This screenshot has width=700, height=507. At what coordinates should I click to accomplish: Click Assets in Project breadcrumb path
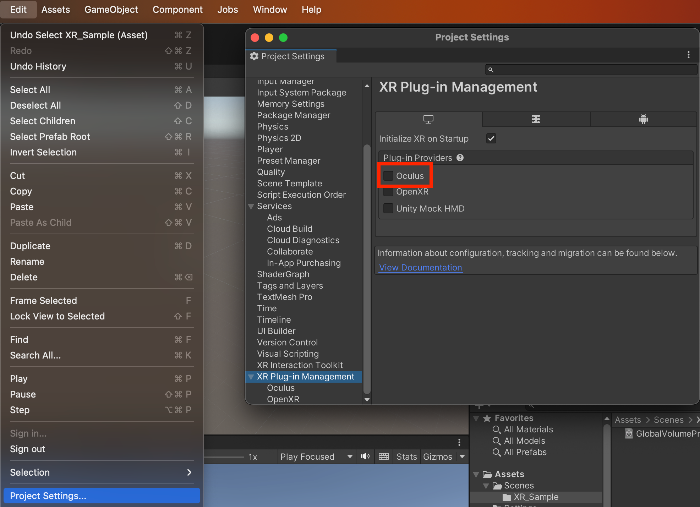(x=627, y=420)
